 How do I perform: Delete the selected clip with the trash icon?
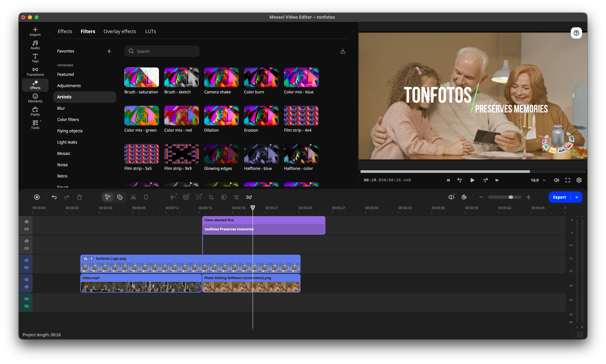(79, 197)
